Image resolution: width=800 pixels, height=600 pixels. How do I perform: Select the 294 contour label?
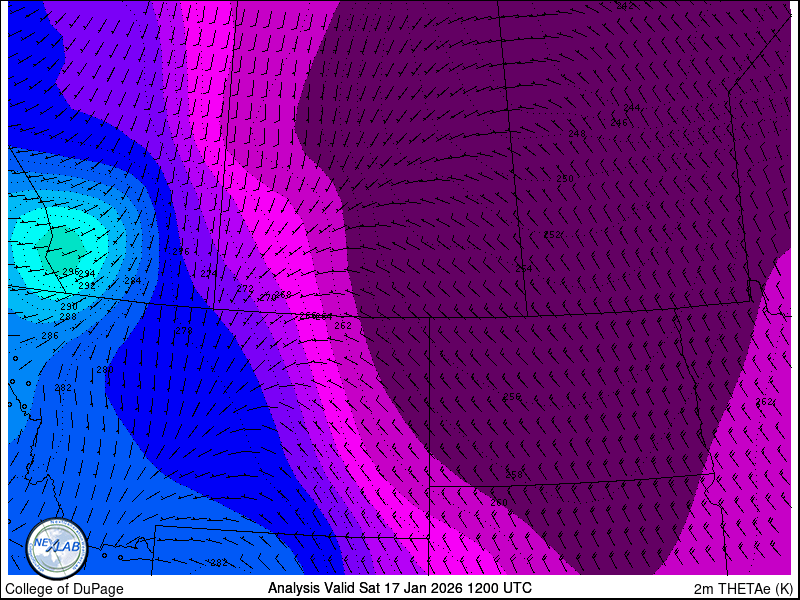87,274
